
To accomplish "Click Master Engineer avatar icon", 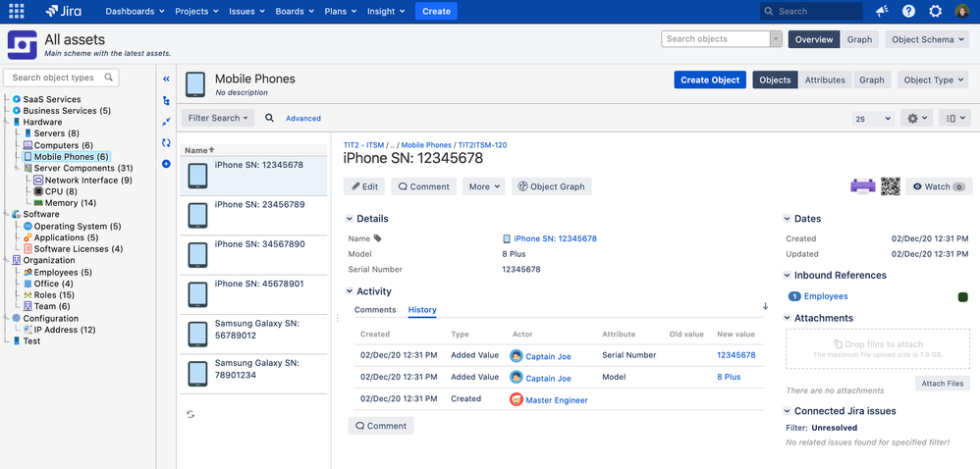I will click(517, 399).
